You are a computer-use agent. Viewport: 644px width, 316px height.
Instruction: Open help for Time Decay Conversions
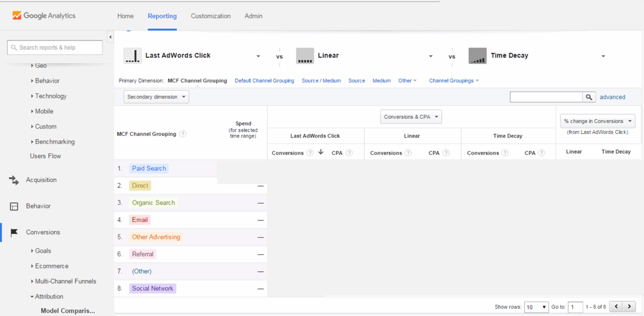click(x=505, y=153)
